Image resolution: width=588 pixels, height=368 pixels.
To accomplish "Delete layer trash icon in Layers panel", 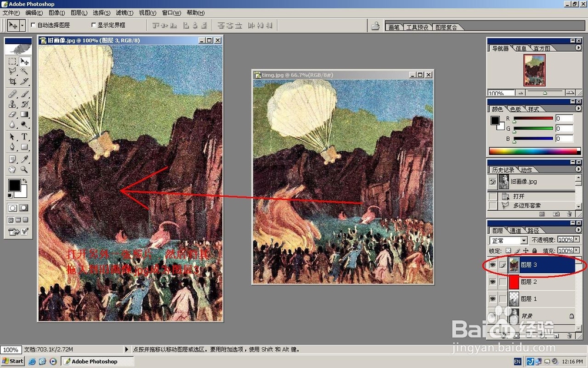I will [x=570, y=336].
